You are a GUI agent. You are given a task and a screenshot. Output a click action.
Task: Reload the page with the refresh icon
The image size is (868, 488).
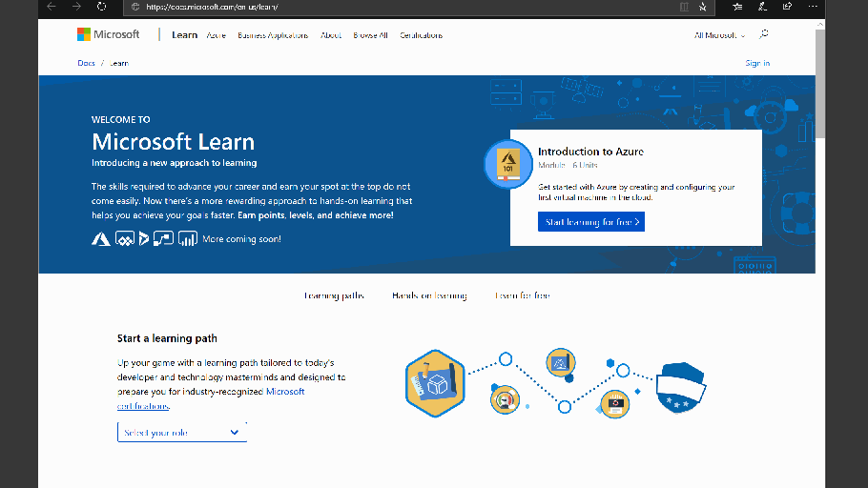(101, 7)
